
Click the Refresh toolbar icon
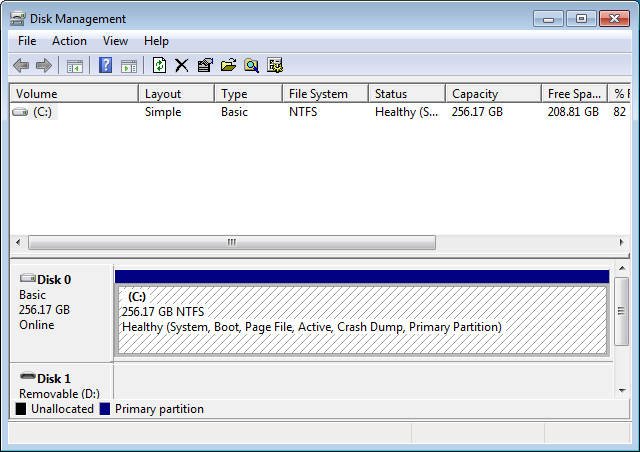coord(159,65)
